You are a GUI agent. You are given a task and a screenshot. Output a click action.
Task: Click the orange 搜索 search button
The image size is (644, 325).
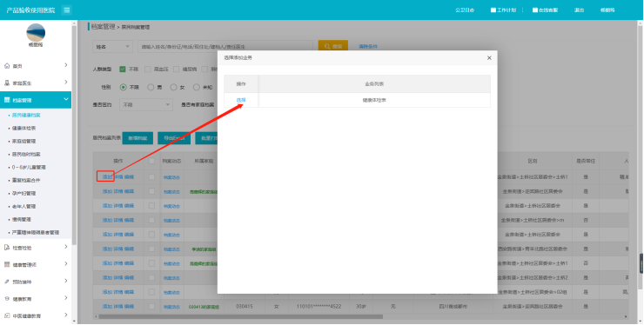pos(333,47)
